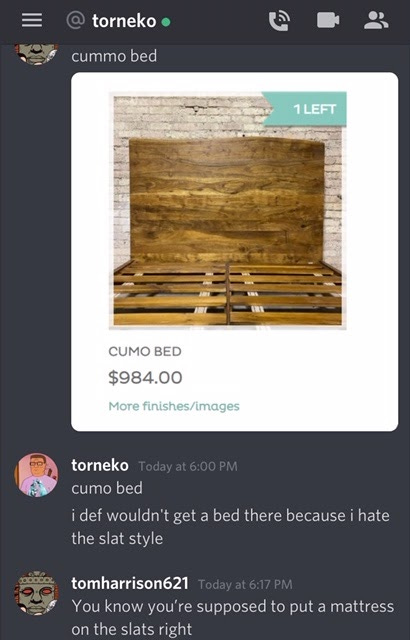
Task: Click the Today at 6:17 PM timestamp
Action: click(x=245, y=584)
